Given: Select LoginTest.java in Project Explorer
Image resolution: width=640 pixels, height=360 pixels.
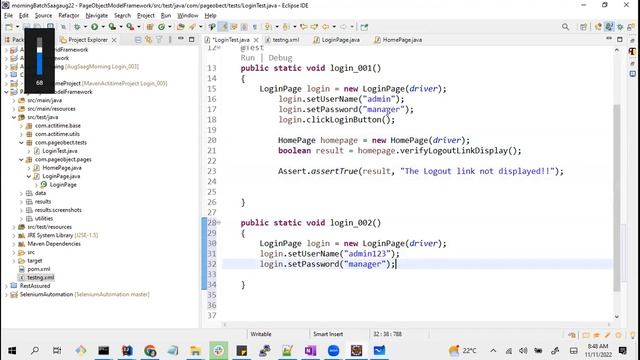Looking at the screenshot, I should [60, 151].
